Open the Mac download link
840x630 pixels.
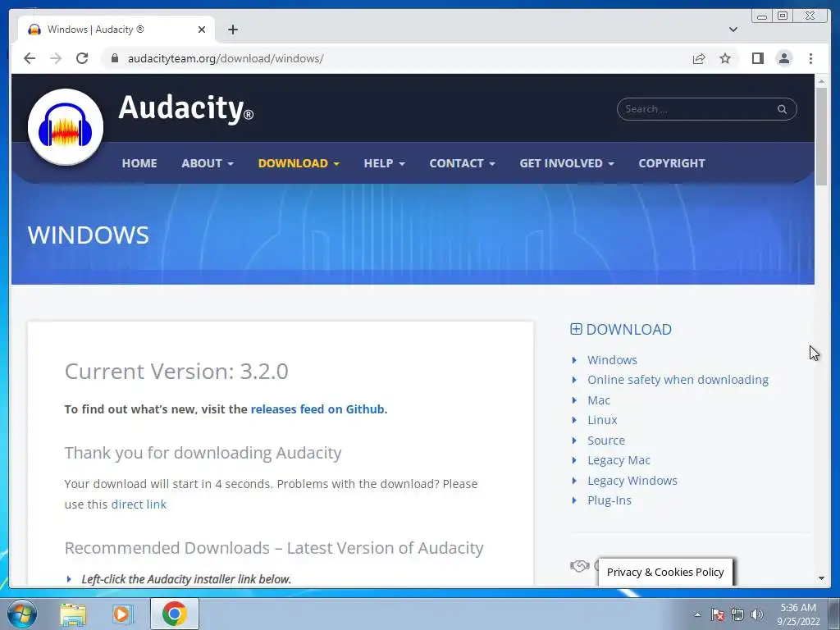(x=598, y=400)
